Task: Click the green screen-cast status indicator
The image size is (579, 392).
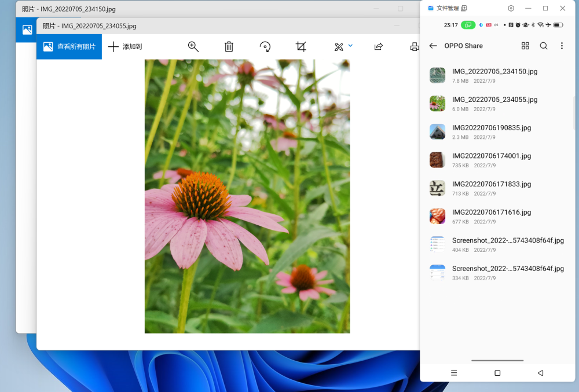Action: 468,25
